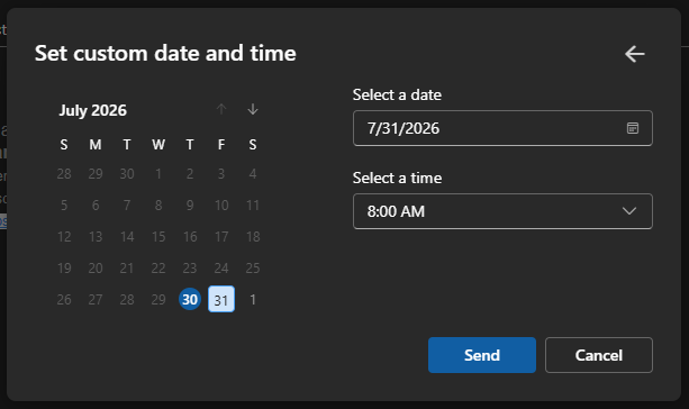Click the Cancel button
This screenshot has height=409, width=689.
tap(598, 355)
